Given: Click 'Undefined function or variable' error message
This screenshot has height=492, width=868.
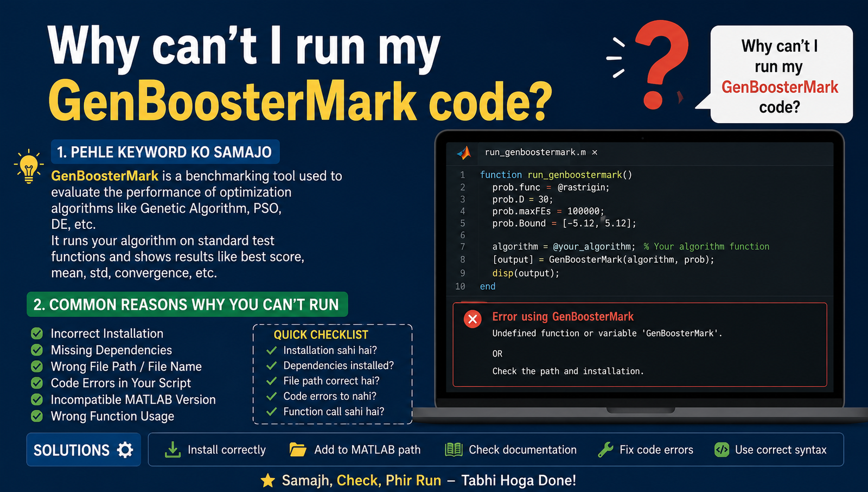Looking at the screenshot, I should 607,333.
